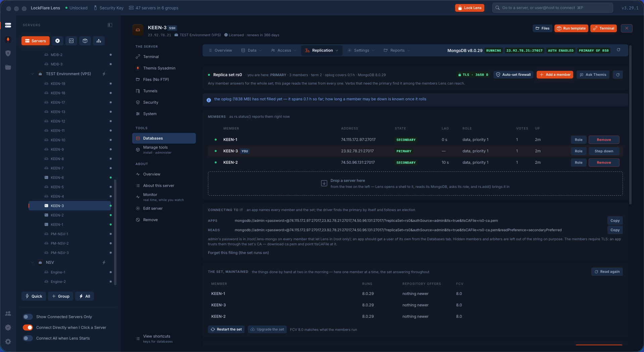The width and height of the screenshot is (644, 352).
Task: Click the Quick connect button
Action: click(34, 296)
